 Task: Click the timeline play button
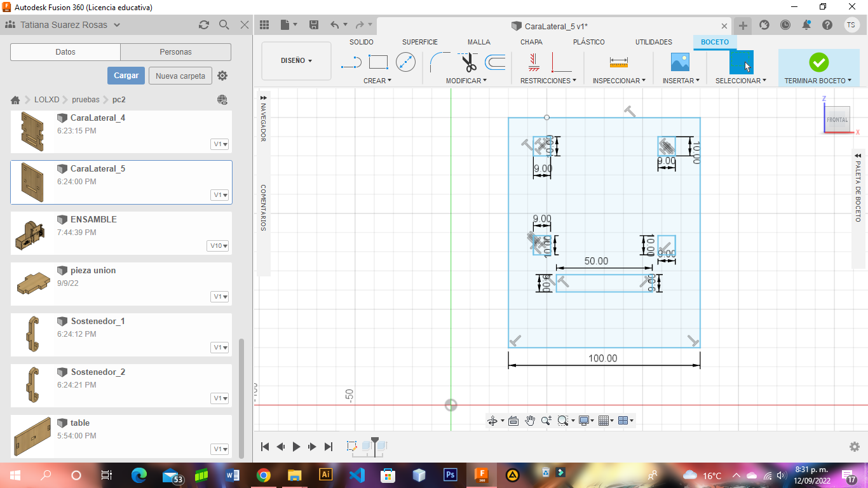pyautogui.click(x=296, y=447)
